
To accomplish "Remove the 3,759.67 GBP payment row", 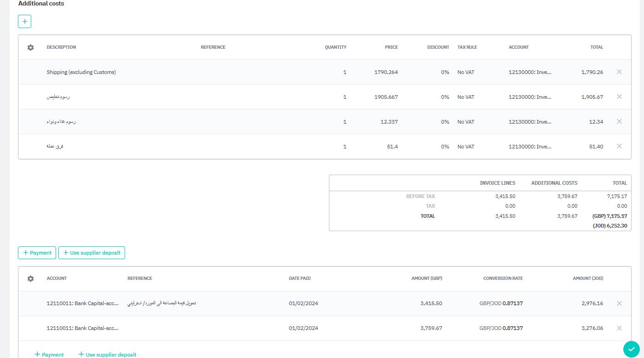I will 619,328.
